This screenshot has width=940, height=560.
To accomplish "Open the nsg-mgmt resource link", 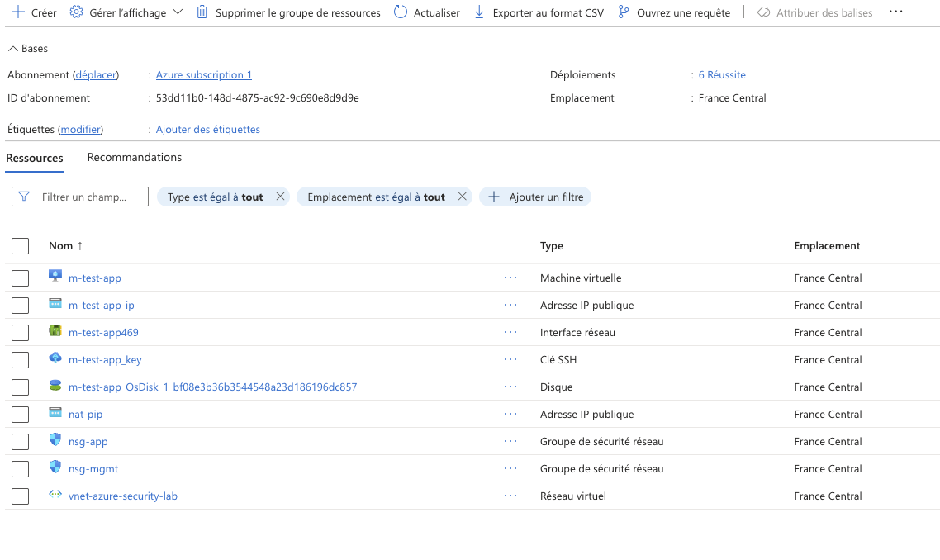I will click(x=93, y=469).
